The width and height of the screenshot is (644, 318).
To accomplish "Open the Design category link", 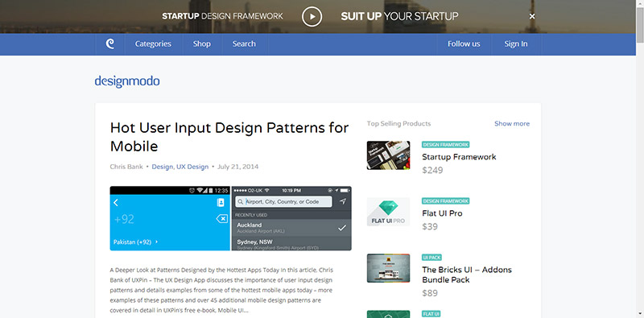I will coord(163,167).
